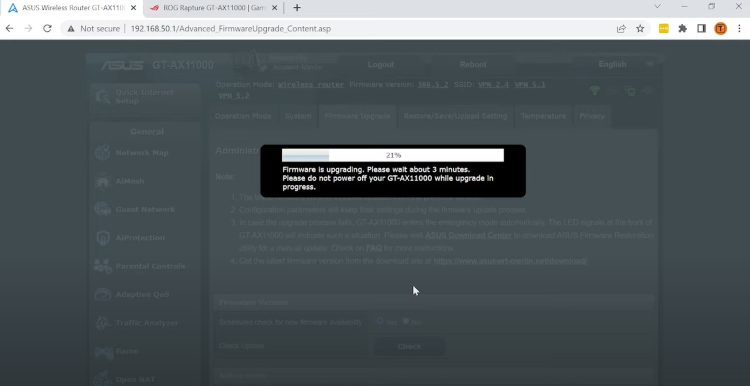The width and height of the screenshot is (750, 386).
Task: Open the Privacy tab
Action: coord(592,116)
